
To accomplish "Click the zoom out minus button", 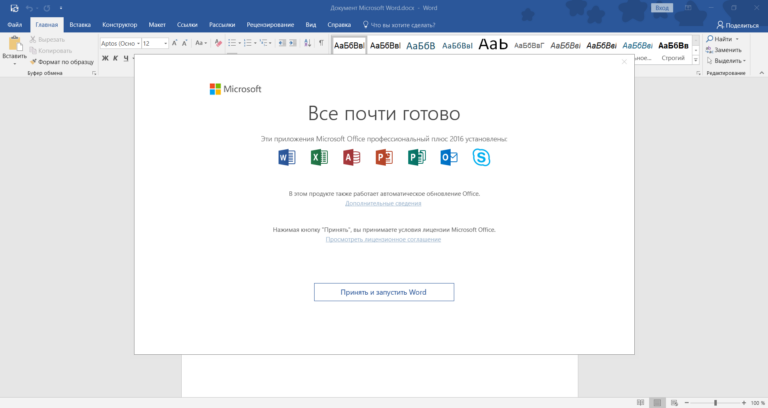I will [687, 403].
